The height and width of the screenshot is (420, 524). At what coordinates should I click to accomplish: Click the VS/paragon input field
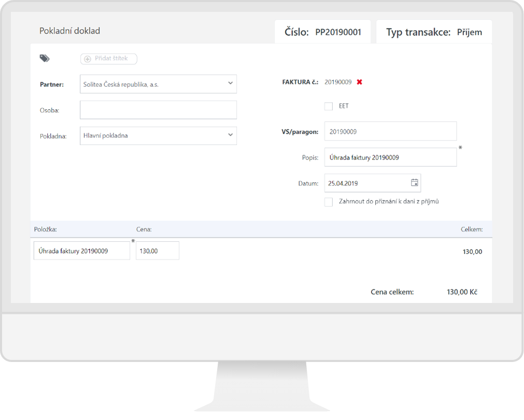pos(390,132)
